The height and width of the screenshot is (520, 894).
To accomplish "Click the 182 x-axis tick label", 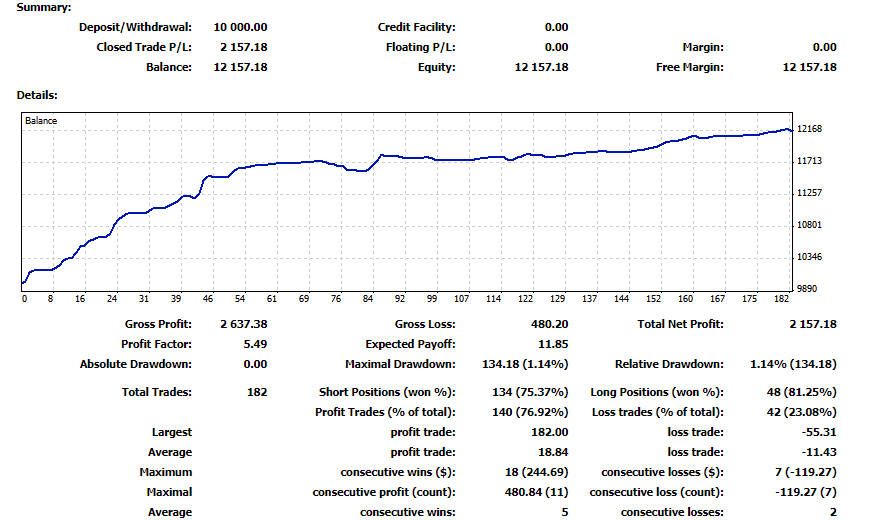I will pyautogui.click(x=782, y=299).
